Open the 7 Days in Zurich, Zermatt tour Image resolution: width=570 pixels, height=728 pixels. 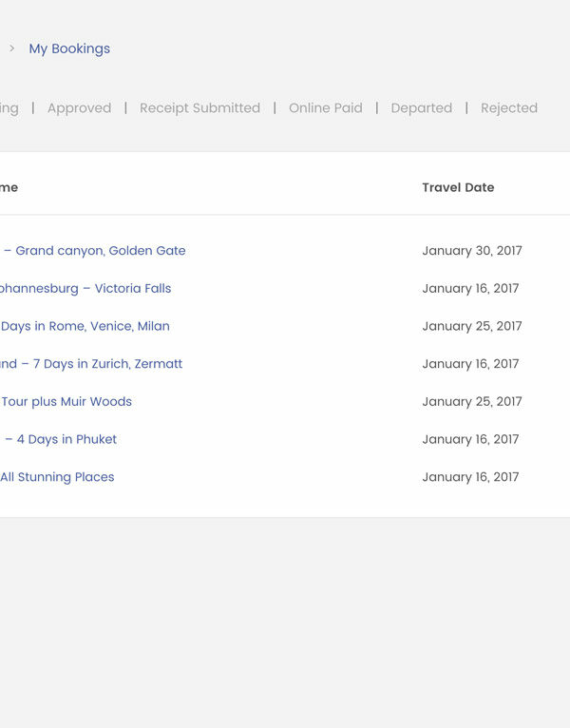[x=91, y=364]
